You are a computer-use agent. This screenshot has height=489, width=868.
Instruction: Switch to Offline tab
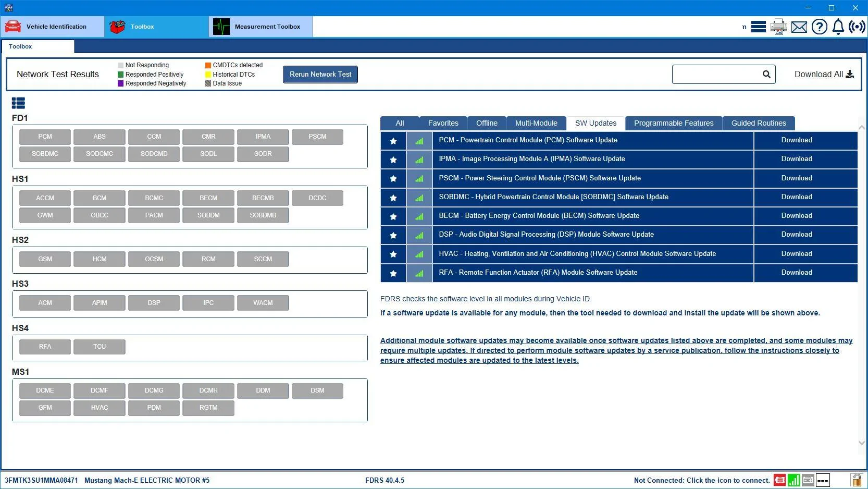click(x=487, y=123)
